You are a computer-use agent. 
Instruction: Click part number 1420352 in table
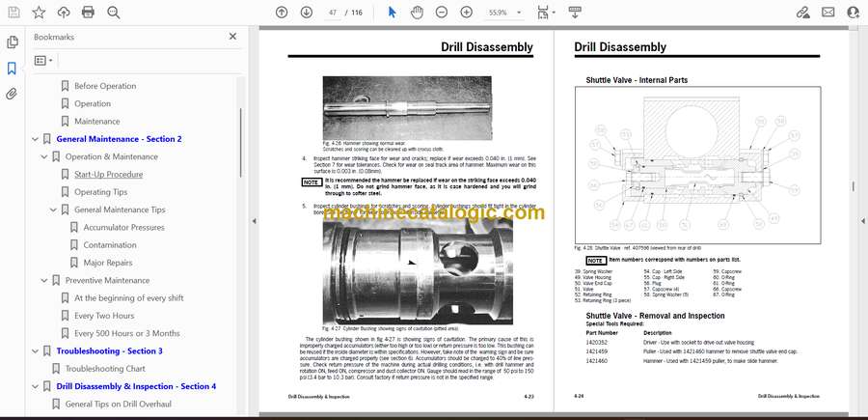[x=597, y=343]
